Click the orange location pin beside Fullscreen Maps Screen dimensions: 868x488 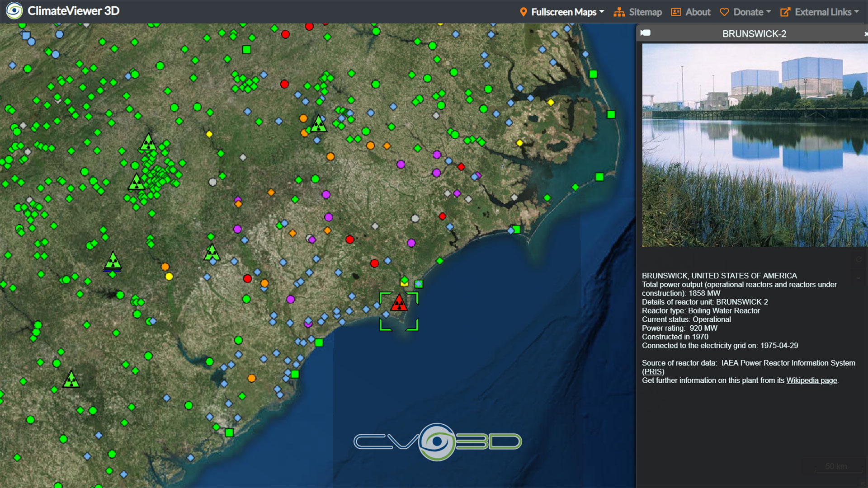[x=524, y=12]
